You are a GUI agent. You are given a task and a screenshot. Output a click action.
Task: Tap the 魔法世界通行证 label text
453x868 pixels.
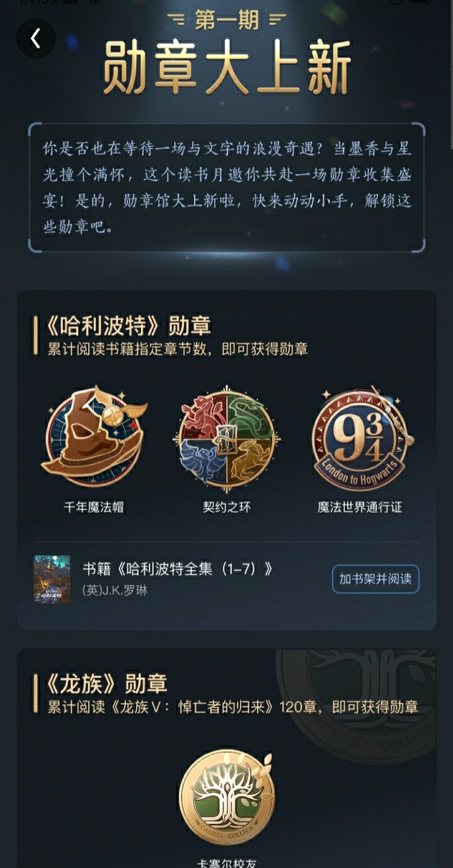[x=360, y=507]
